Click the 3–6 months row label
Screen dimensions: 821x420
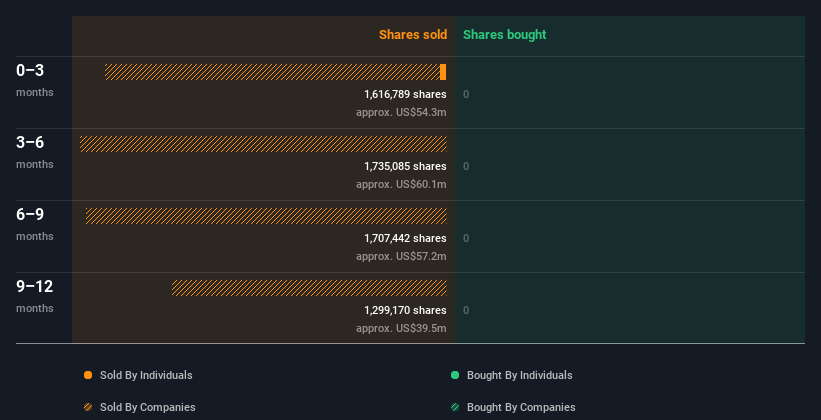(35, 152)
